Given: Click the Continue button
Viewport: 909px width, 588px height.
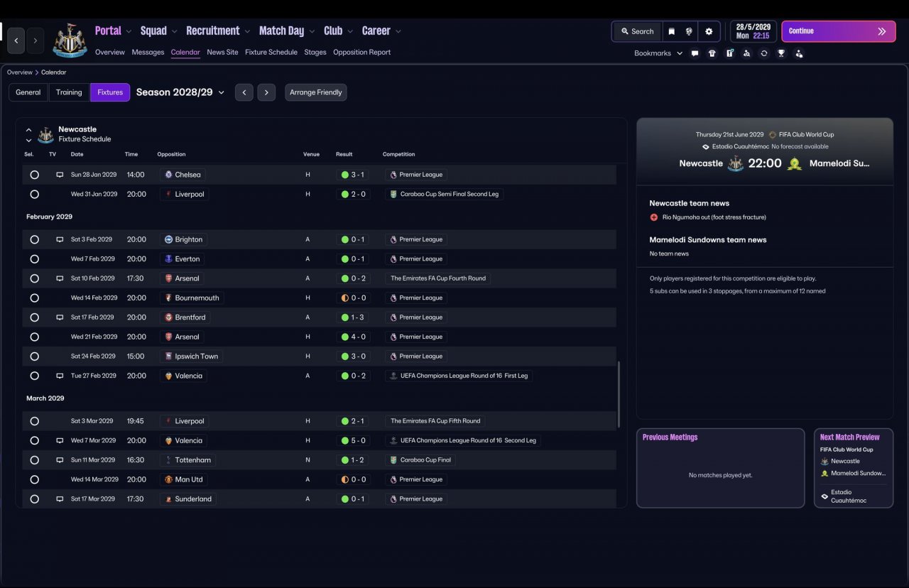Looking at the screenshot, I should click(x=838, y=31).
